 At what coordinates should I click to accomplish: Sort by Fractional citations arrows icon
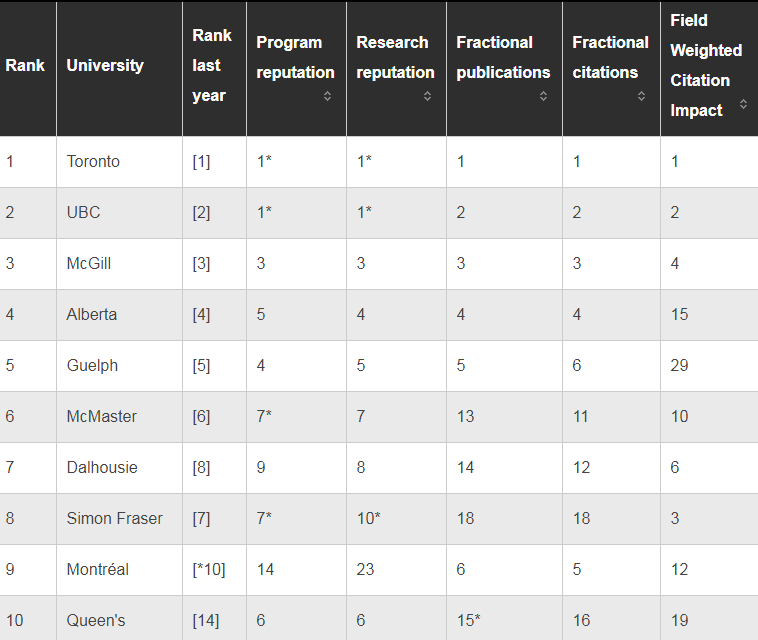tap(641, 96)
